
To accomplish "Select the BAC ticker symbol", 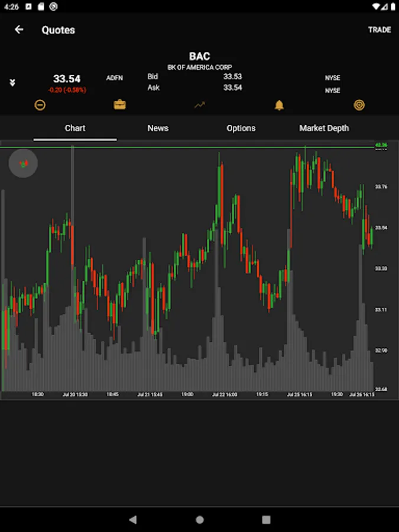I will [200, 56].
